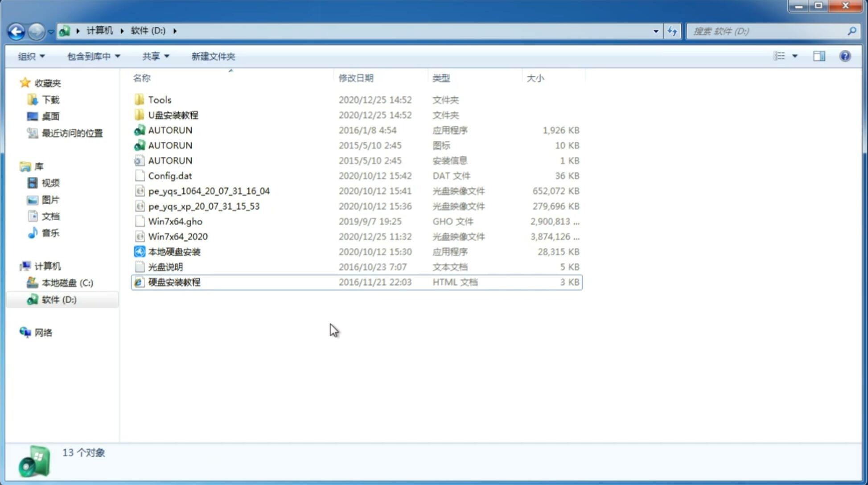This screenshot has width=868, height=485.
Task: Click the back navigation arrow button
Action: [16, 30]
